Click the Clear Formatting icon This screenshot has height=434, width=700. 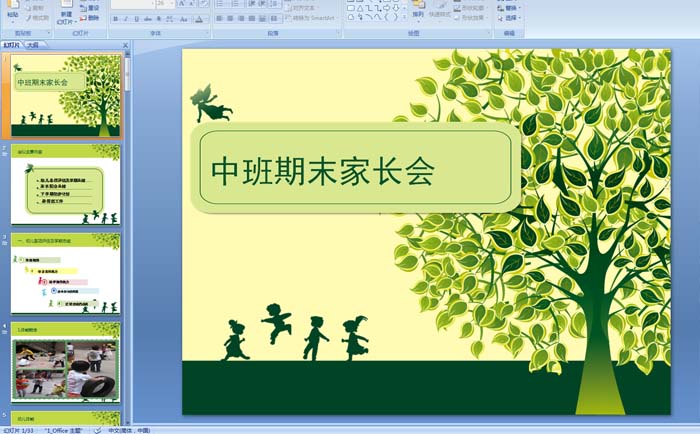(x=204, y=4)
